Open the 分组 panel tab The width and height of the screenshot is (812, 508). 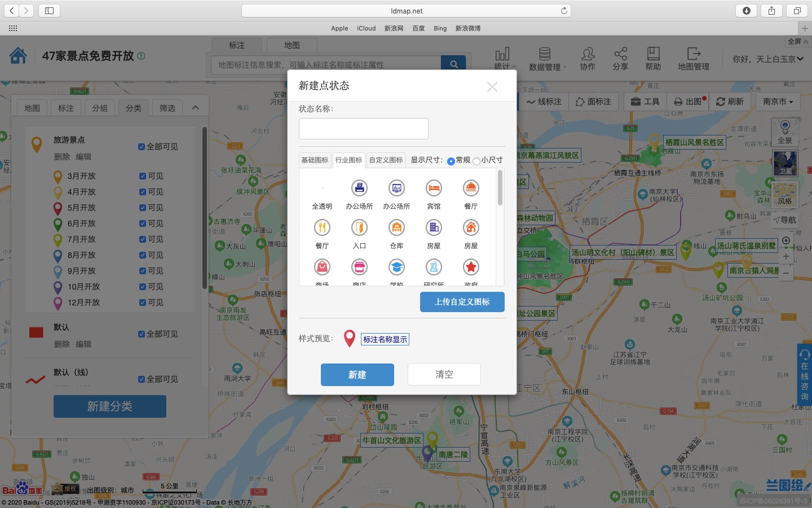pos(100,108)
